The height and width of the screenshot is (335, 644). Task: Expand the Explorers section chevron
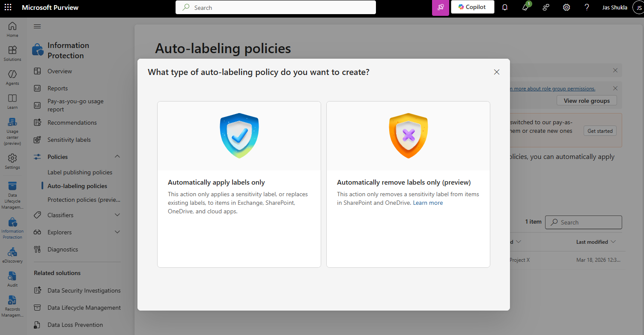click(x=117, y=232)
